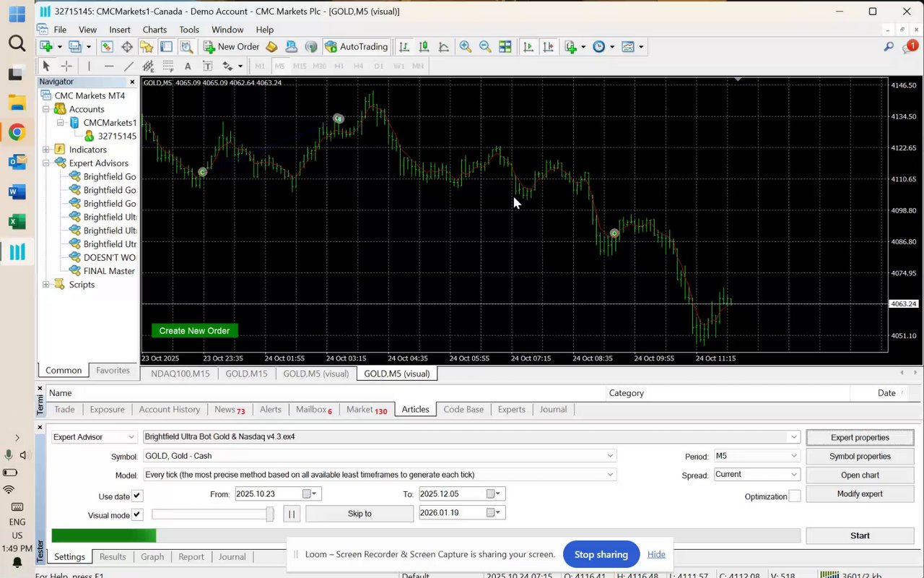Image resolution: width=924 pixels, height=578 pixels.
Task: Uncheck the Use date checkbox
Action: tap(137, 496)
